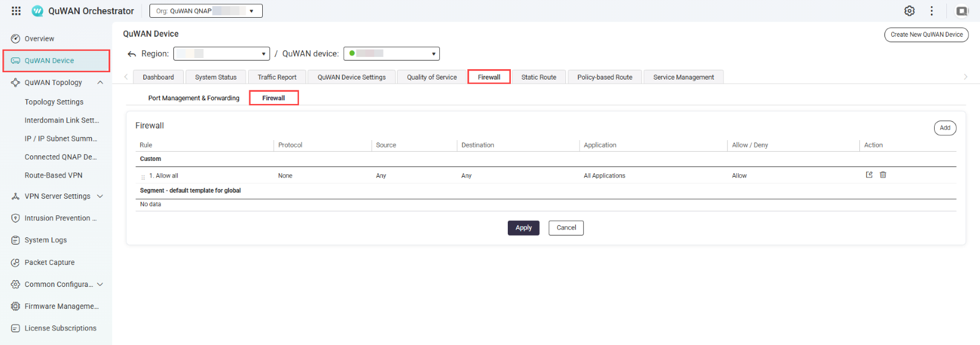Edit the Allow all firewall rule
This screenshot has width=980, height=345.
pyautogui.click(x=869, y=175)
